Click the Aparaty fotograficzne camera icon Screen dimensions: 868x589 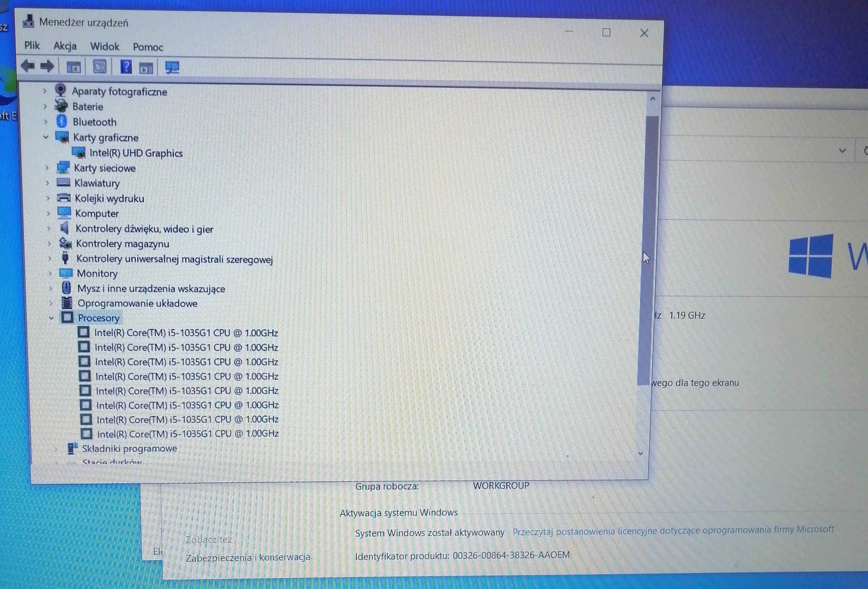[x=60, y=90]
